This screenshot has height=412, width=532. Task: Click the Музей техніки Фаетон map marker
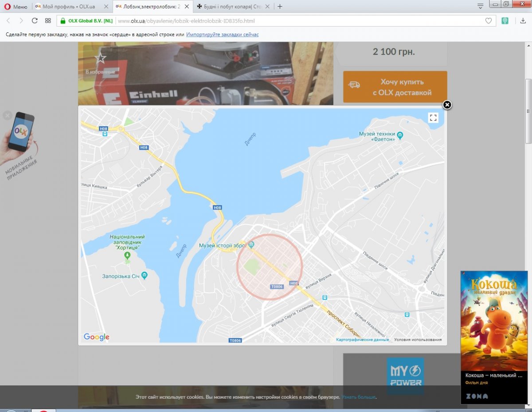coord(400,135)
